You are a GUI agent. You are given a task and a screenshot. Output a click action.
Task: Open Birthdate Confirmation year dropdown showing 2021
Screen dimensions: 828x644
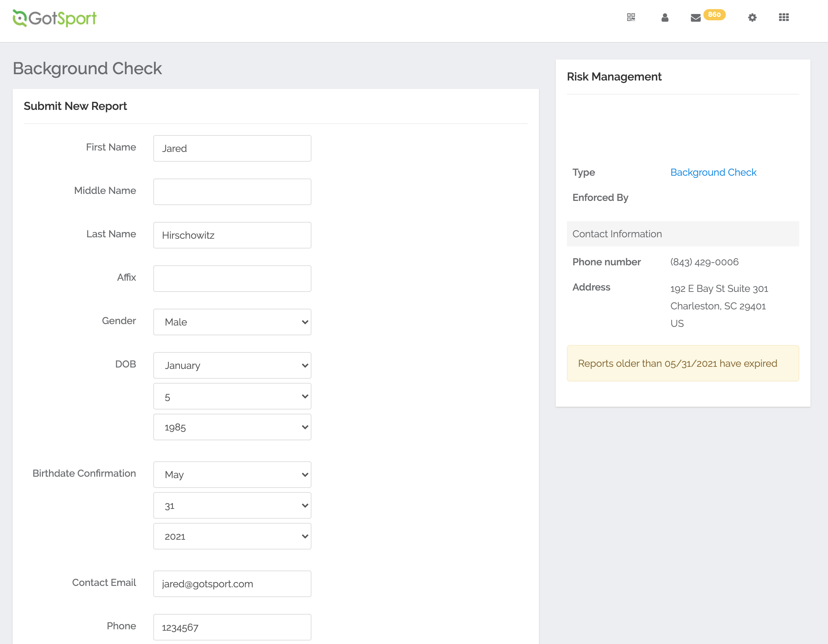point(232,536)
